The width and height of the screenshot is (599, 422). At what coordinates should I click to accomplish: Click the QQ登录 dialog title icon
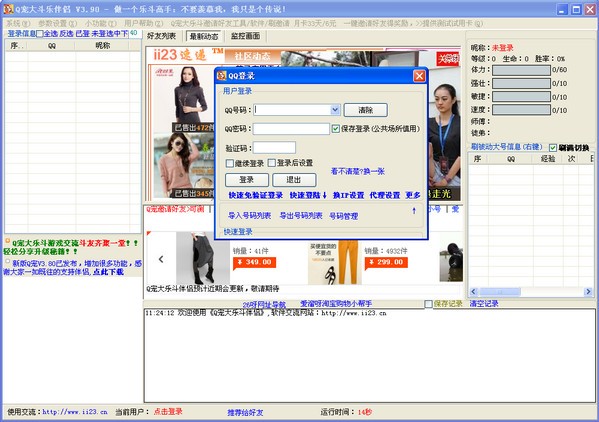(x=222, y=76)
